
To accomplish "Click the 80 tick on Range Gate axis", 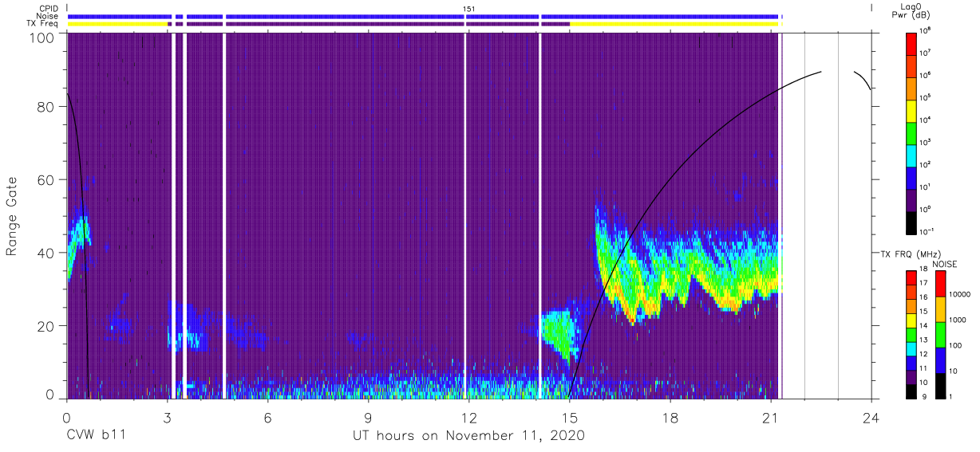I will pos(45,107).
